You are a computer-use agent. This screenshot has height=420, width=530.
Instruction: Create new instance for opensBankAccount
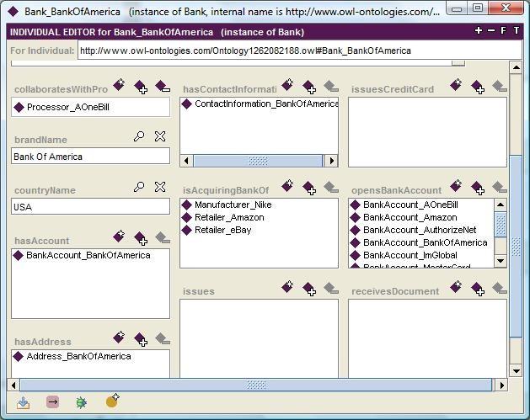click(x=457, y=185)
